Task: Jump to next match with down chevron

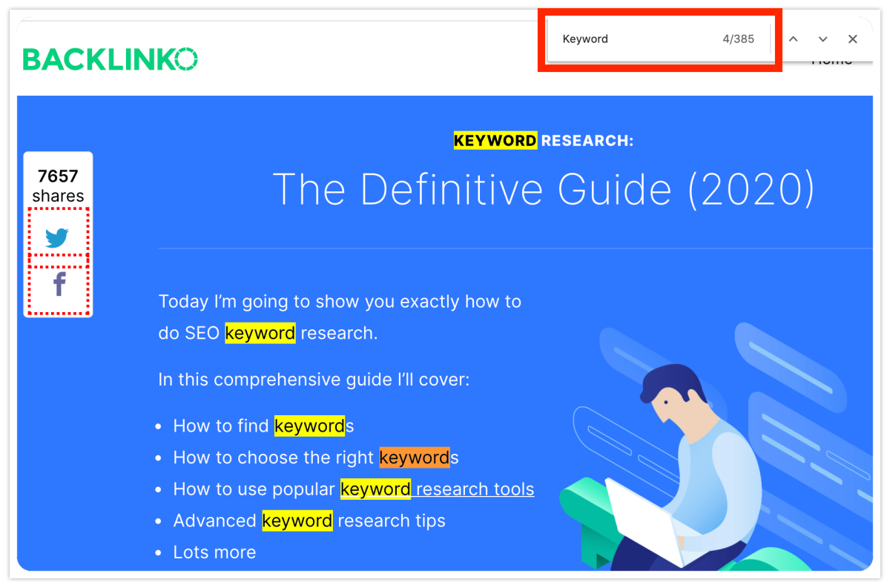Action: tap(823, 39)
